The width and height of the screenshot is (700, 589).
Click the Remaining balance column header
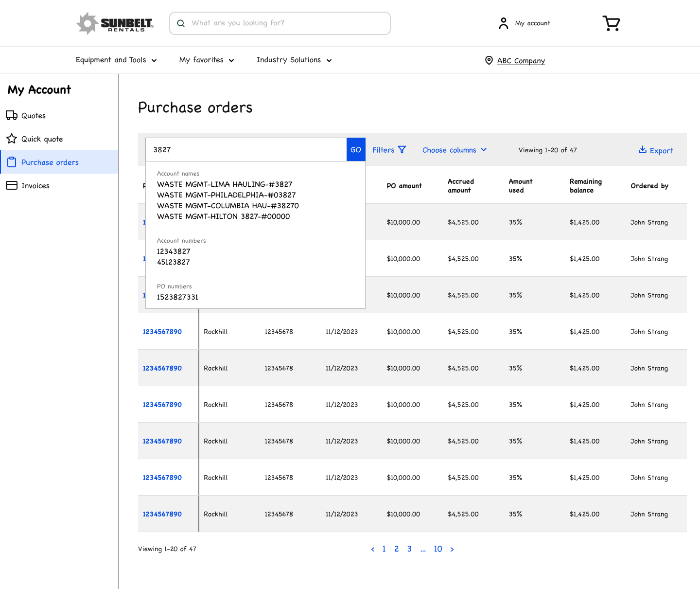point(586,186)
